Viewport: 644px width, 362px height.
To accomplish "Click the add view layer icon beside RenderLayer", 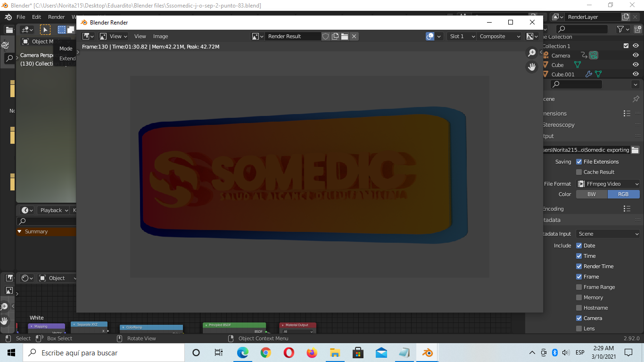I will [x=626, y=17].
